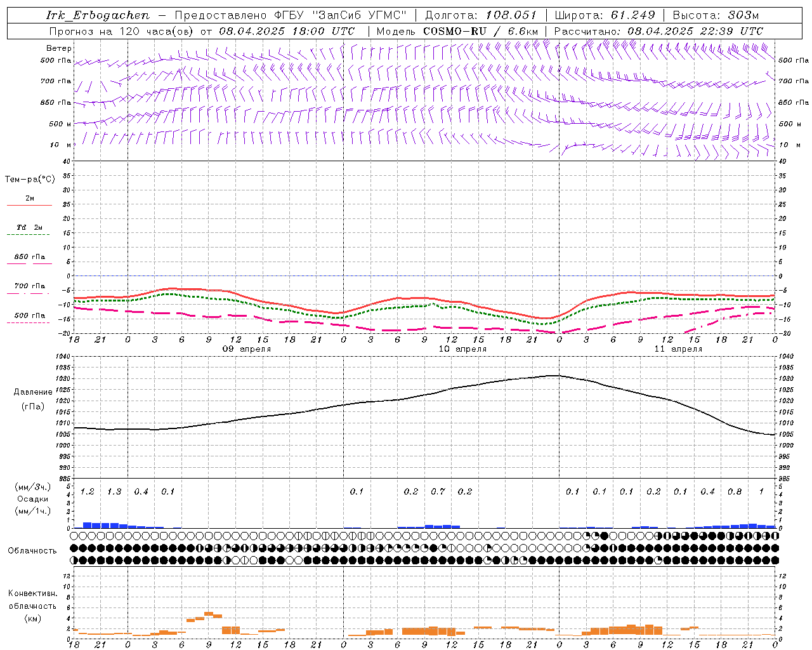Click the "0.7" precipitation amount

[x=438, y=492]
